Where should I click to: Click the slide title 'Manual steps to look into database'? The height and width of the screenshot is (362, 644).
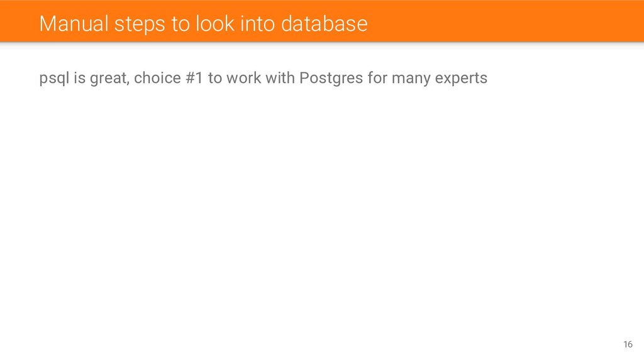[203, 24]
